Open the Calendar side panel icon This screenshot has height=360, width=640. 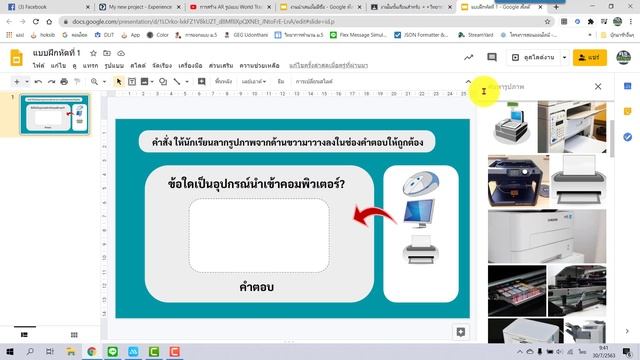point(628,86)
